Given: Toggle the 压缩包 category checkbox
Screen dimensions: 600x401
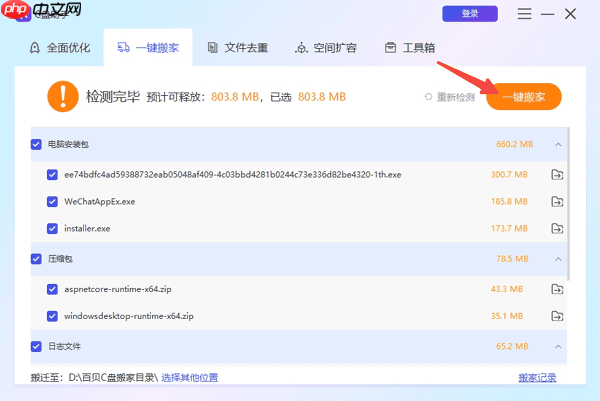Looking at the screenshot, I should [x=36, y=259].
